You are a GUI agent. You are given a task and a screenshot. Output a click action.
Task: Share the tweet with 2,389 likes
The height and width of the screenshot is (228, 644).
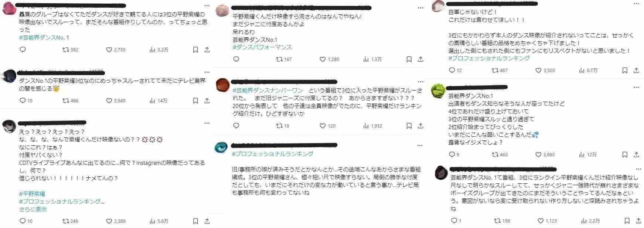point(207,221)
